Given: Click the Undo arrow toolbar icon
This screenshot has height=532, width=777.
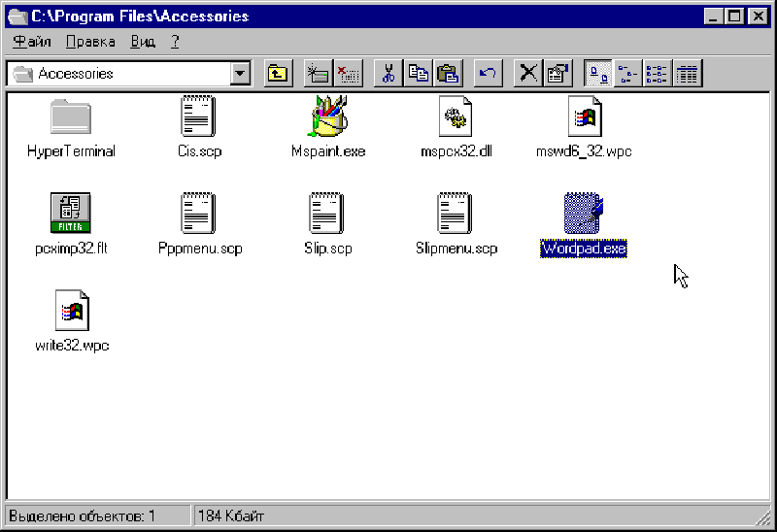Looking at the screenshot, I should [x=489, y=74].
